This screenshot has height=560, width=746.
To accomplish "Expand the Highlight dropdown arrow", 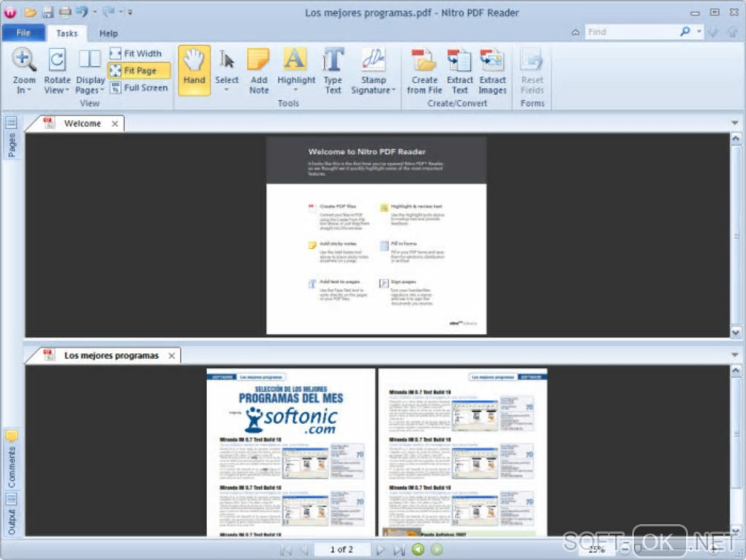I will [x=296, y=90].
